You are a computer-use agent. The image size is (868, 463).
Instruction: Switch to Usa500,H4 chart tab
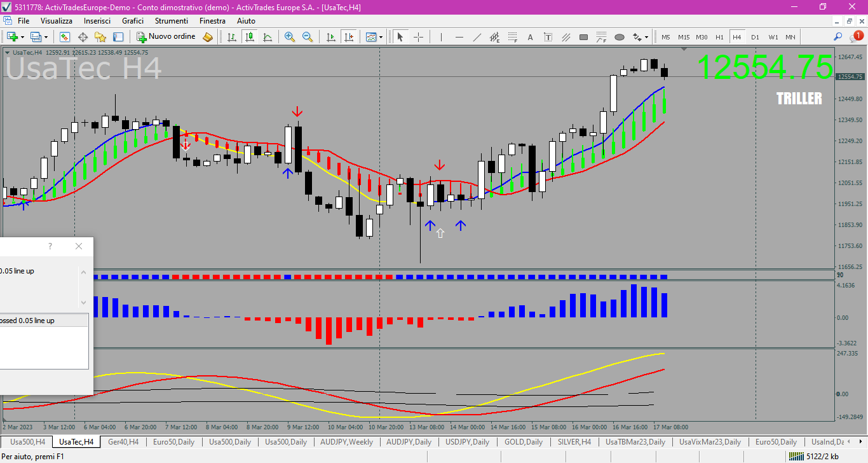27,441
